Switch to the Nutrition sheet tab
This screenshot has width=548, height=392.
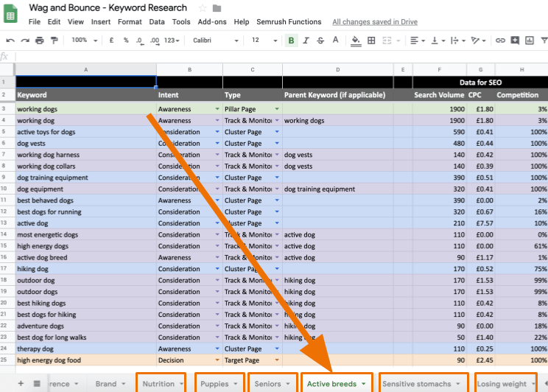[158, 384]
